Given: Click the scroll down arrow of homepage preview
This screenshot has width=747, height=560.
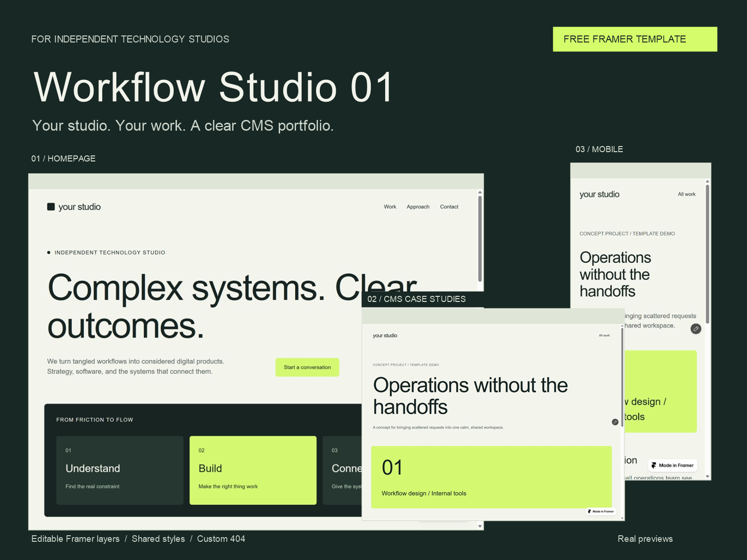Looking at the screenshot, I should [x=480, y=526].
